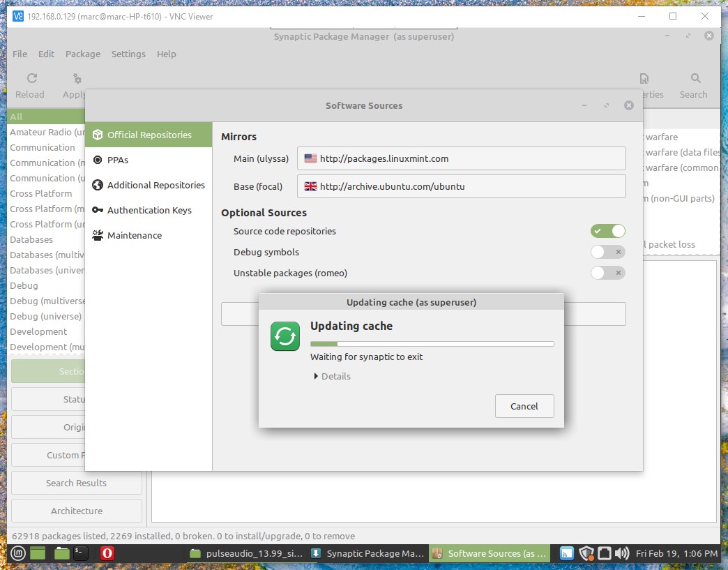This screenshot has width=728, height=570.
Task: Click the UK flag icon in Base mirror
Action: [310, 186]
